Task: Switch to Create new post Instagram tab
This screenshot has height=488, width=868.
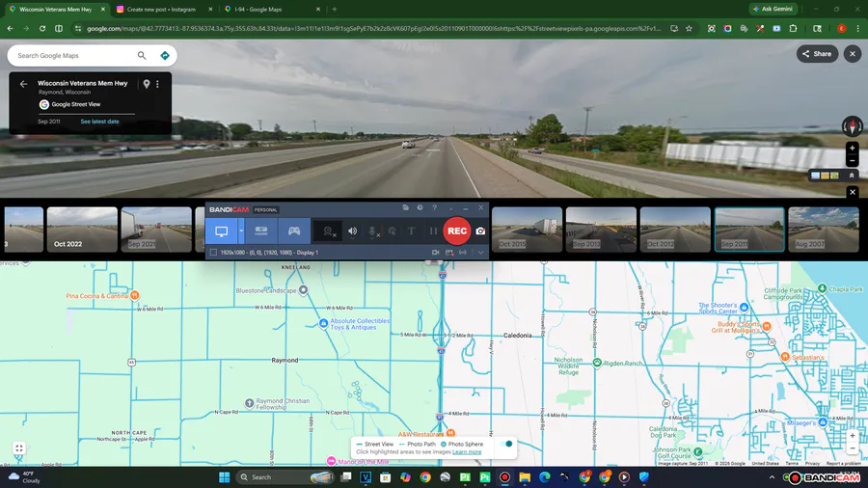Action: 164,10
